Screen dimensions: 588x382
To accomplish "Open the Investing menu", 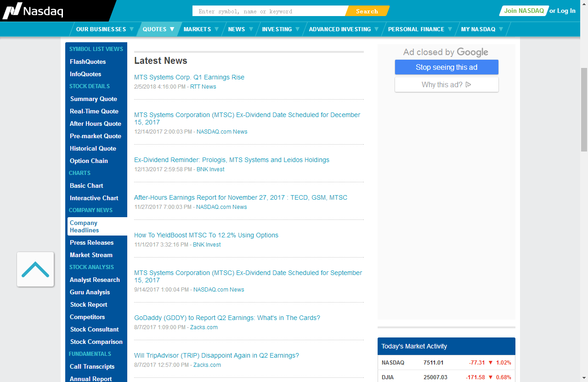I will [x=277, y=29].
